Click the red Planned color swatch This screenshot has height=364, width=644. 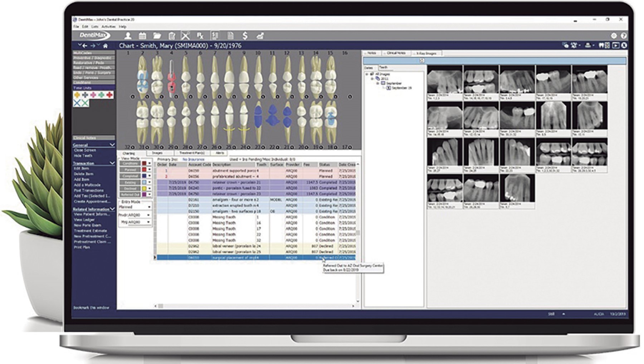point(144,170)
